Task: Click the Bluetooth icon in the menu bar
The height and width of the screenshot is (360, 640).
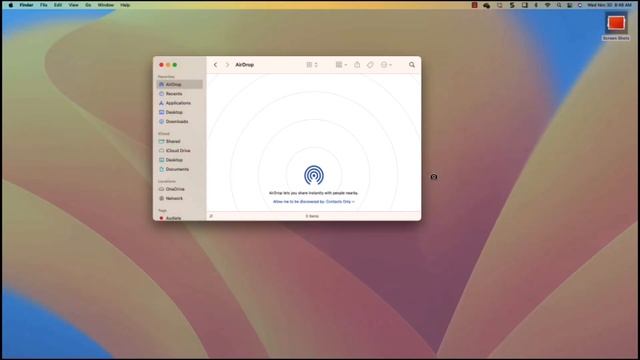Action: [536, 5]
